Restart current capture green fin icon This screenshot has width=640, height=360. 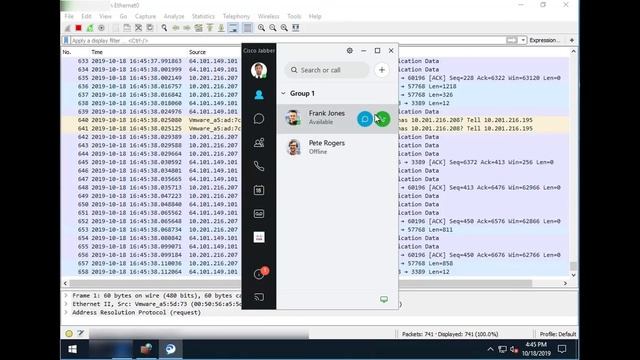coord(90,28)
